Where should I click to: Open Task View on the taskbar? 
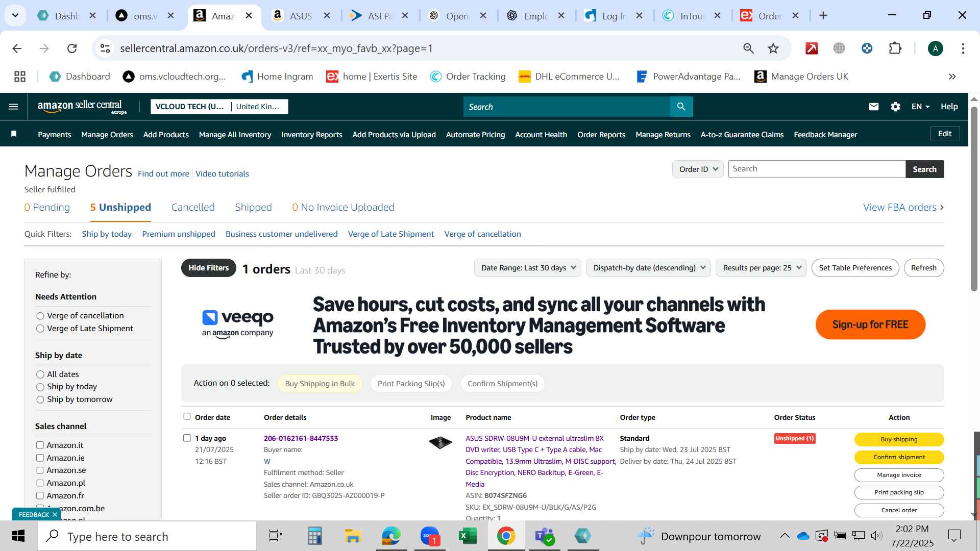[x=276, y=536]
